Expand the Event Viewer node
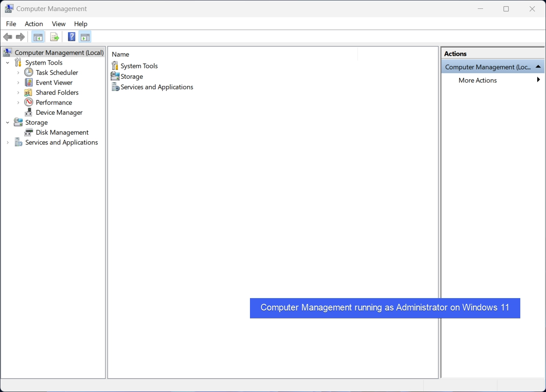 point(18,83)
